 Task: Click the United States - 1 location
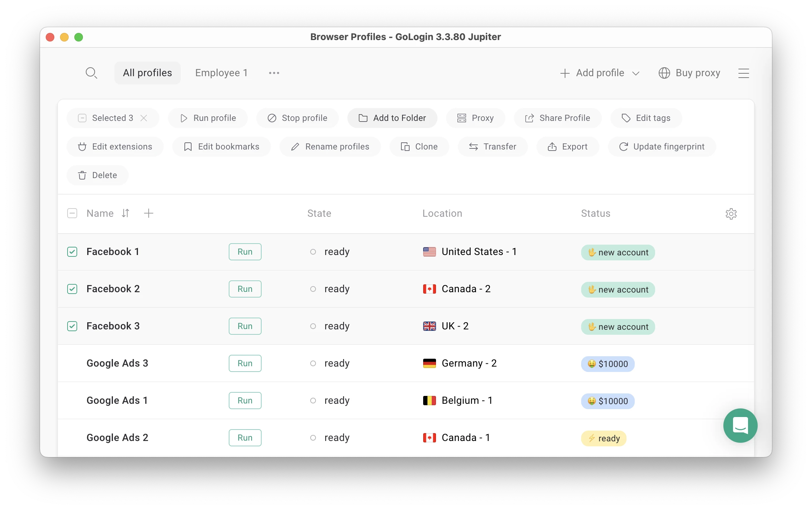pyautogui.click(x=470, y=252)
